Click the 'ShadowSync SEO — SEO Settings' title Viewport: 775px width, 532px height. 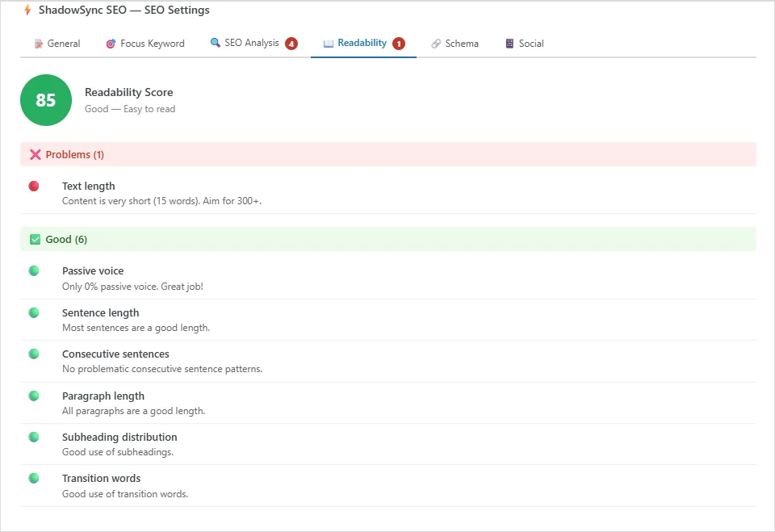[124, 10]
